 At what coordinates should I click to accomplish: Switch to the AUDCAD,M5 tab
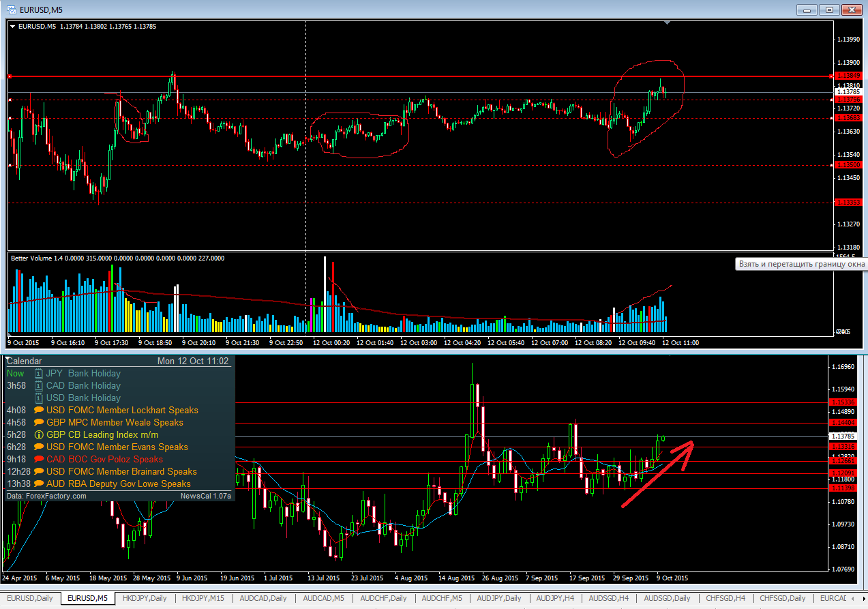coord(325,598)
